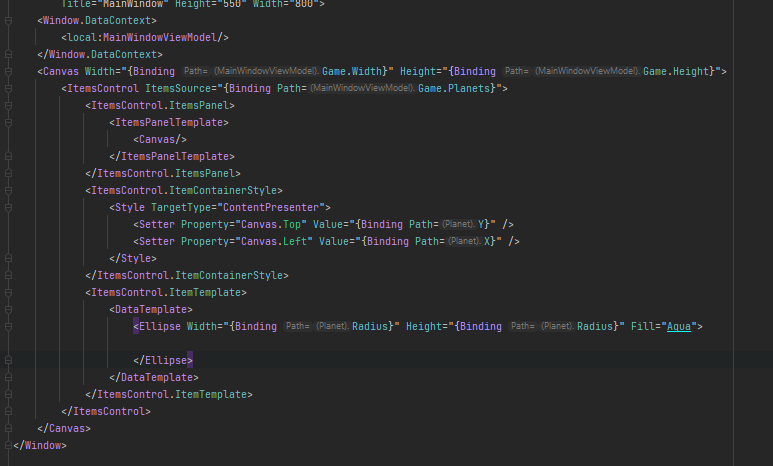Click fold marker beside </ItemsPanelTemplate>

8,157
